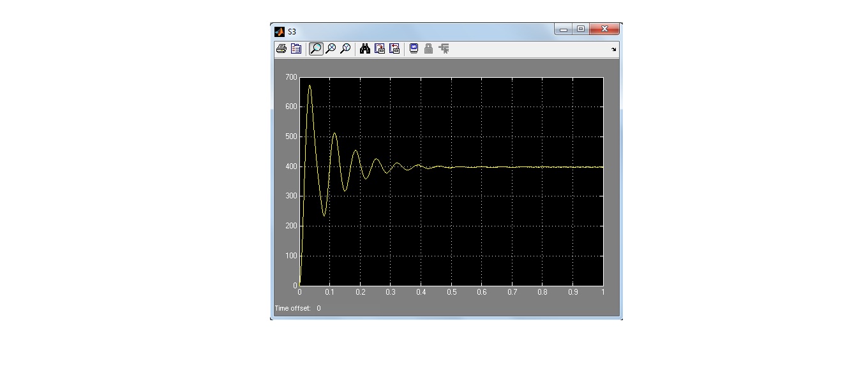Viewport: 868px width, 391px height.
Task: Select the Zoom Y-axis tool
Action: [x=345, y=48]
